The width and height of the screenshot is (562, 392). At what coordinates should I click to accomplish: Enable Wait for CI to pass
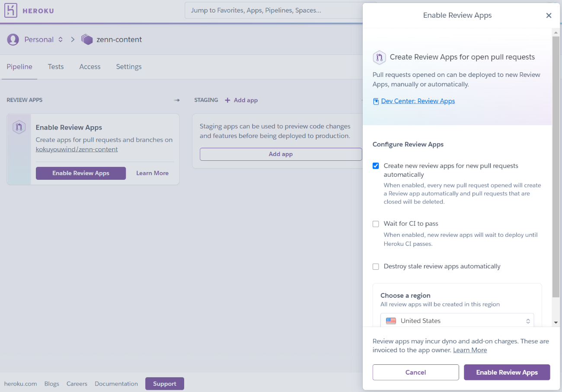376,224
